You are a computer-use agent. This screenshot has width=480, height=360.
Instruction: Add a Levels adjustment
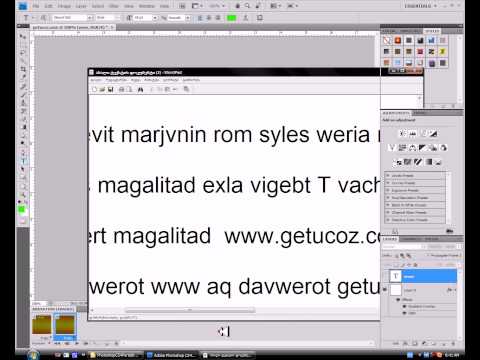pos(413,134)
